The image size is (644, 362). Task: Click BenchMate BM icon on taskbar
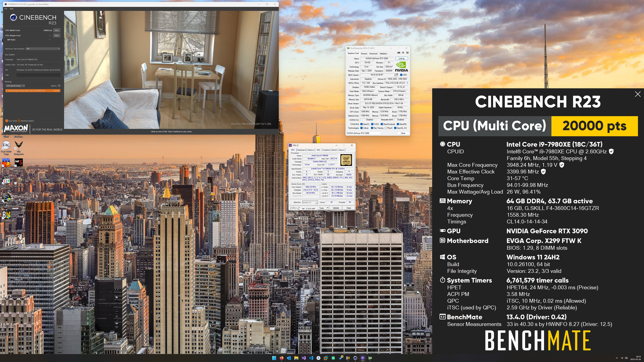pyautogui.click(x=348, y=358)
